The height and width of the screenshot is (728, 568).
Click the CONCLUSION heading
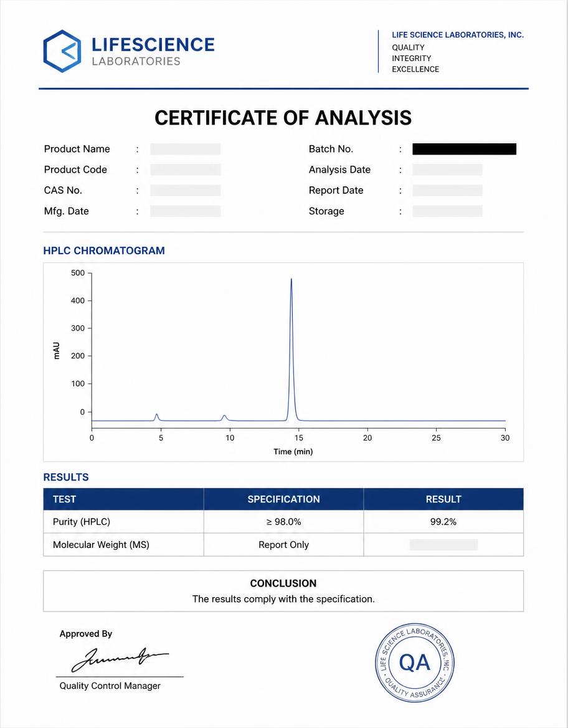(283, 583)
